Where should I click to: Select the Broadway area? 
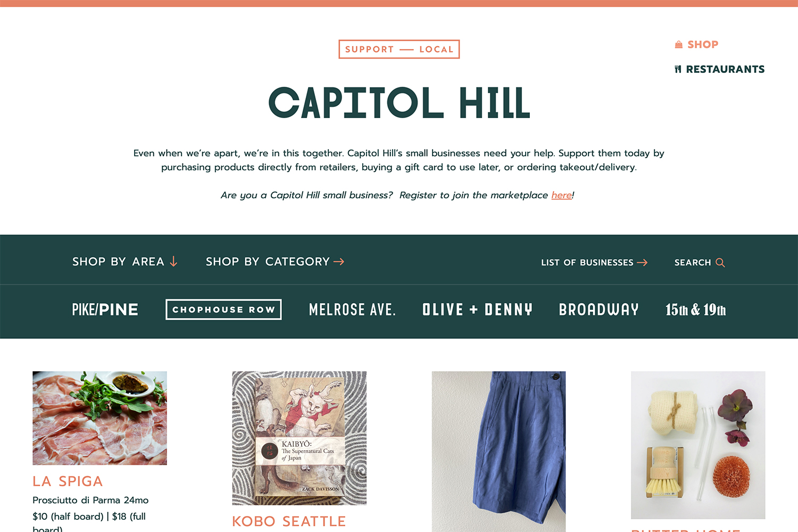pyautogui.click(x=598, y=310)
